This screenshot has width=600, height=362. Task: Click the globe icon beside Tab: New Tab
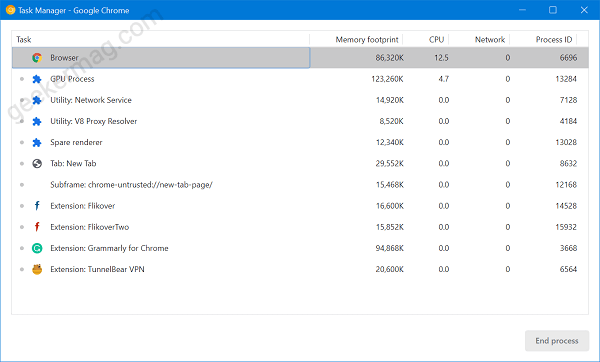[37, 164]
